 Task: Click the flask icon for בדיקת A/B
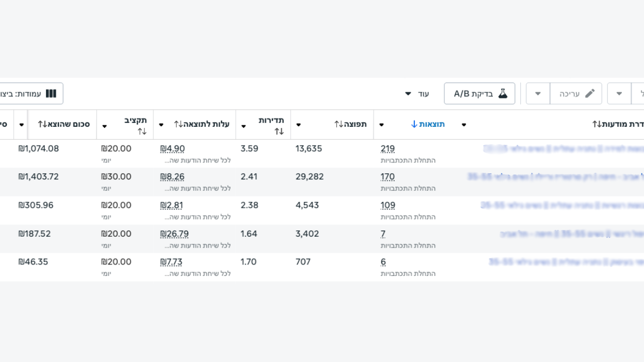coord(503,93)
